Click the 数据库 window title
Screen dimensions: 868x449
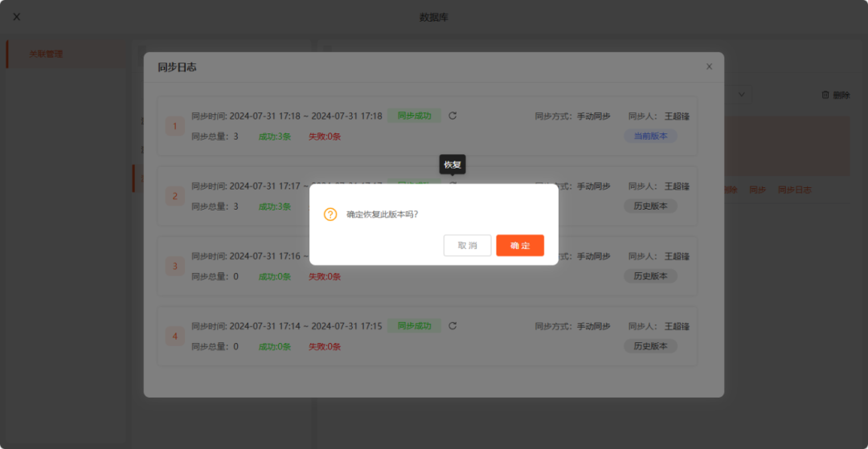[x=434, y=17]
